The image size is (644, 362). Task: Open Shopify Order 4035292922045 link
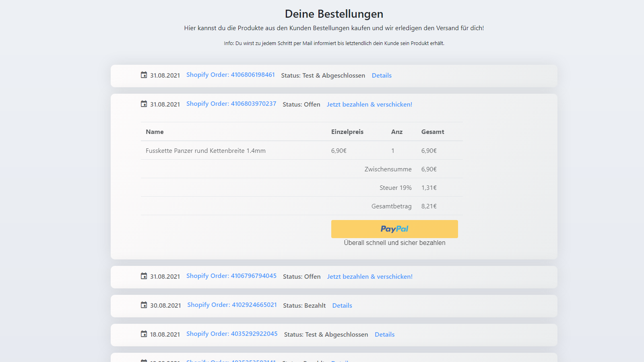coord(232,334)
